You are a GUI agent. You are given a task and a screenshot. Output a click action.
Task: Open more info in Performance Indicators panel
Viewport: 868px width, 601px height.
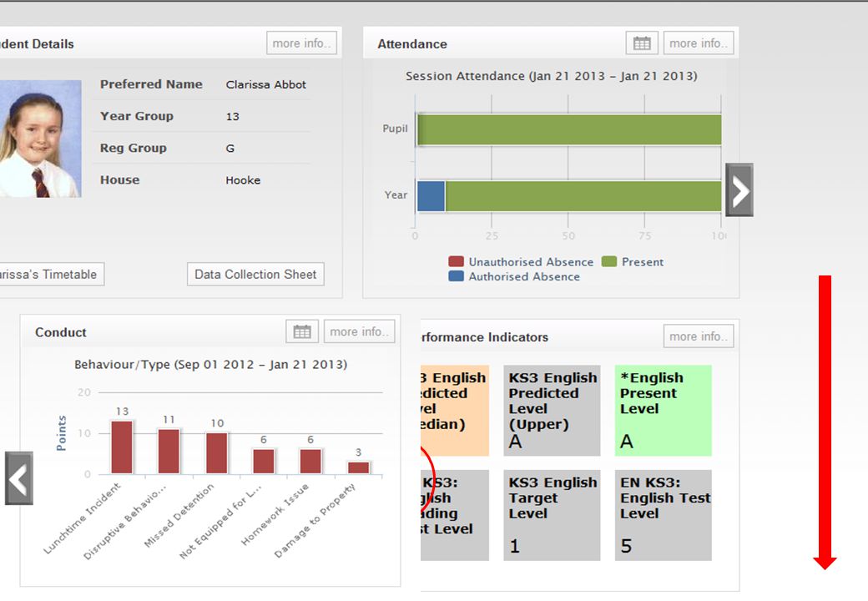coord(699,336)
